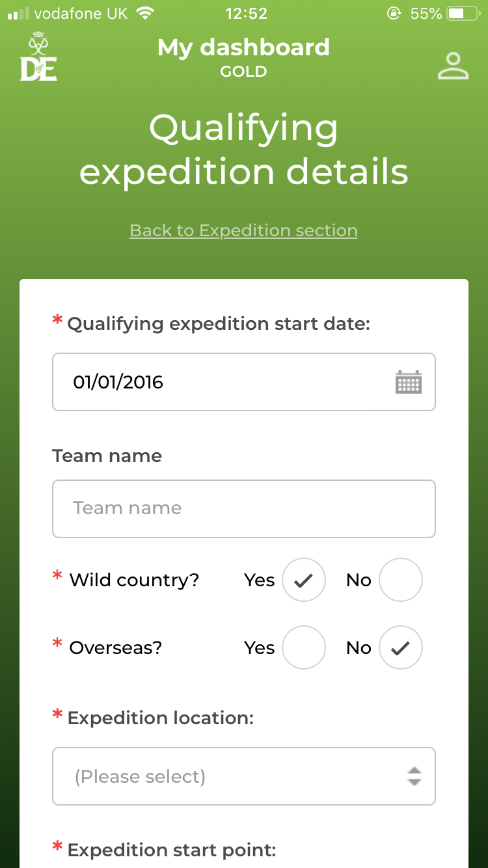Open the Expedition location dropdown
Viewport: 488px width, 868px height.
click(244, 776)
